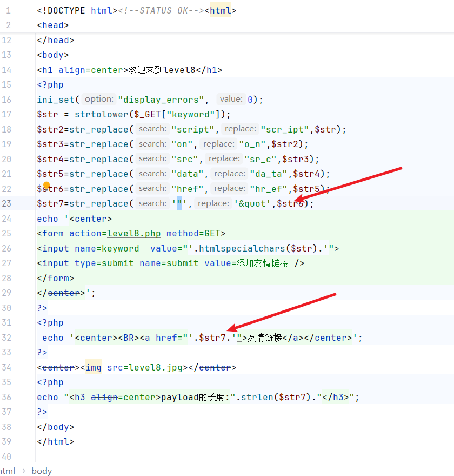Select the body breadcrumb at the bottom

(x=42, y=471)
